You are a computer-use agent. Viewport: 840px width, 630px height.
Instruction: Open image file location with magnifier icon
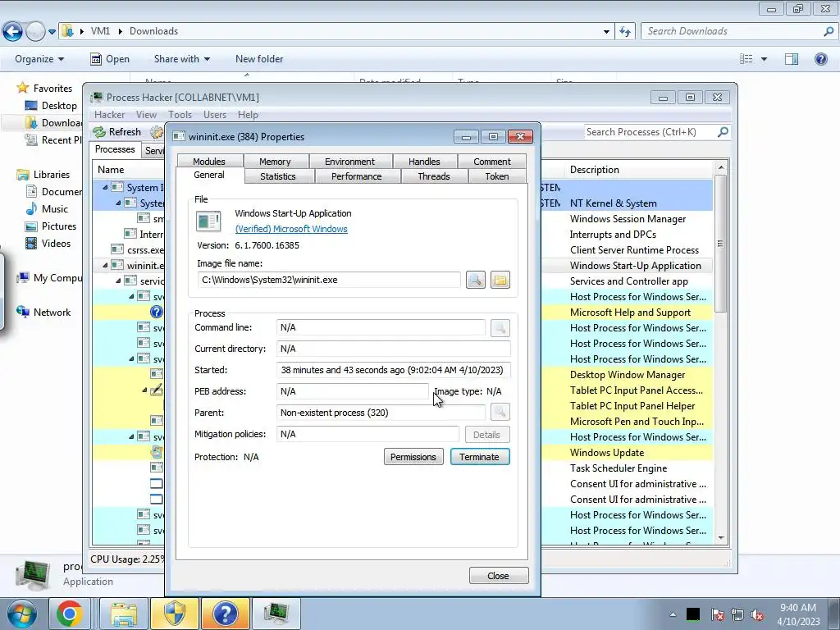tap(475, 280)
